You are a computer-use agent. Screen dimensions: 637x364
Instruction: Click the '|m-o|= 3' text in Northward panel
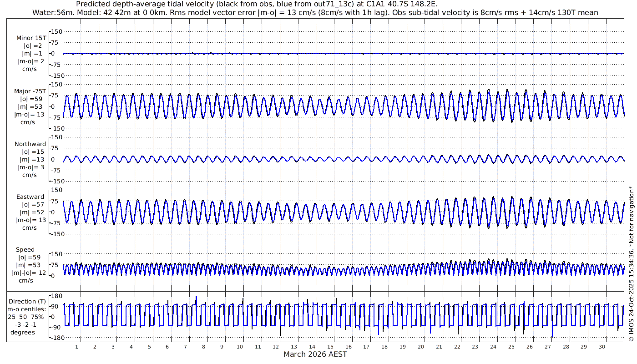click(30, 167)
